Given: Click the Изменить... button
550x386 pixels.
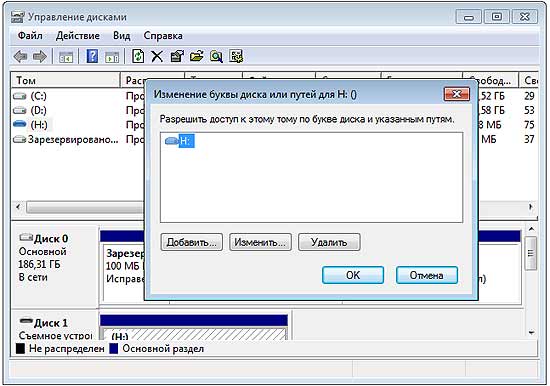Looking at the screenshot, I should coord(260,242).
